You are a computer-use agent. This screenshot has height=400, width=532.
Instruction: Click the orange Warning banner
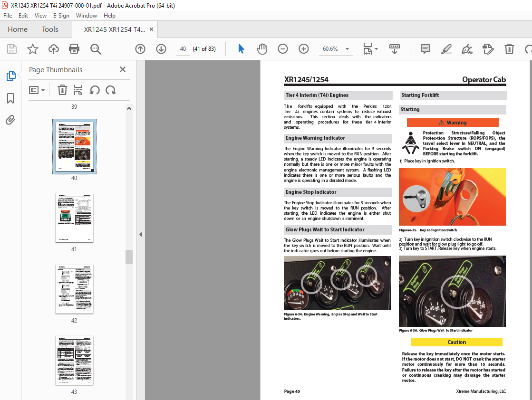pos(453,123)
